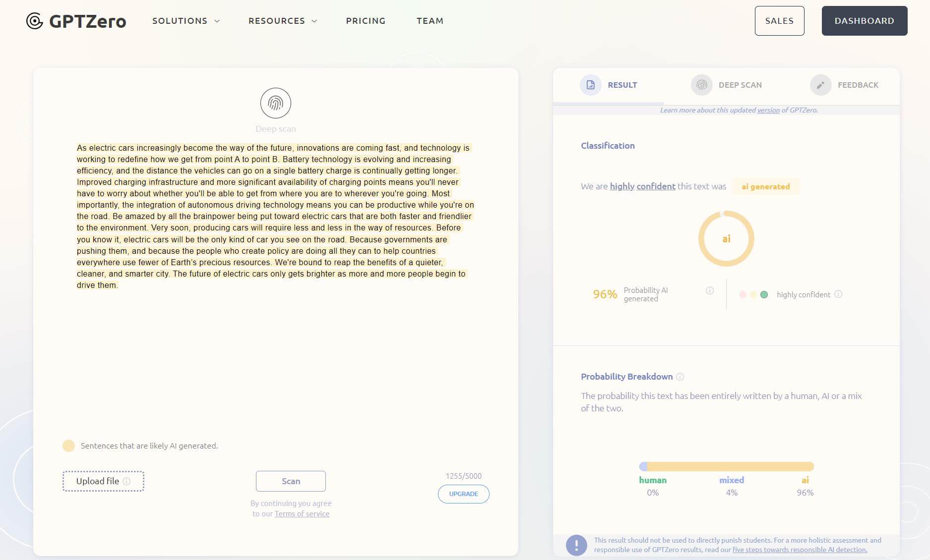Open the Dashboard
930x560 pixels.
click(x=864, y=21)
